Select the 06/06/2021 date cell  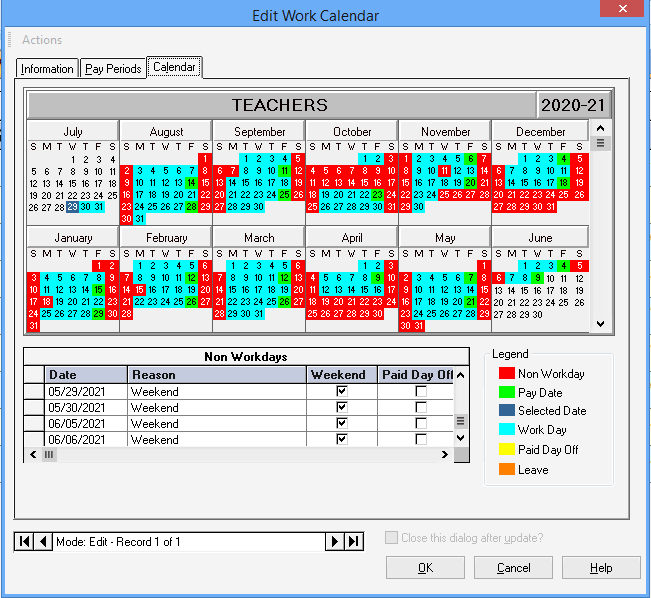(86, 439)
